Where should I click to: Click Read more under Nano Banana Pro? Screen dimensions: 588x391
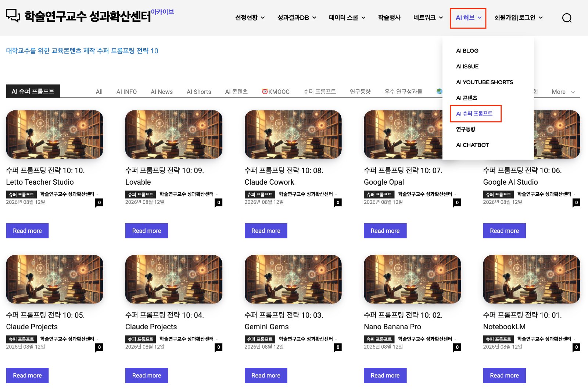click(385, 376)
